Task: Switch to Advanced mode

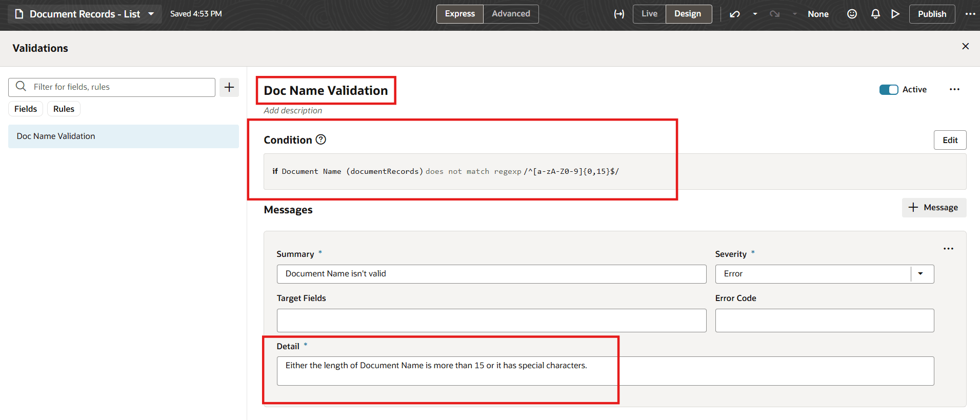Action: pos(511,14)
